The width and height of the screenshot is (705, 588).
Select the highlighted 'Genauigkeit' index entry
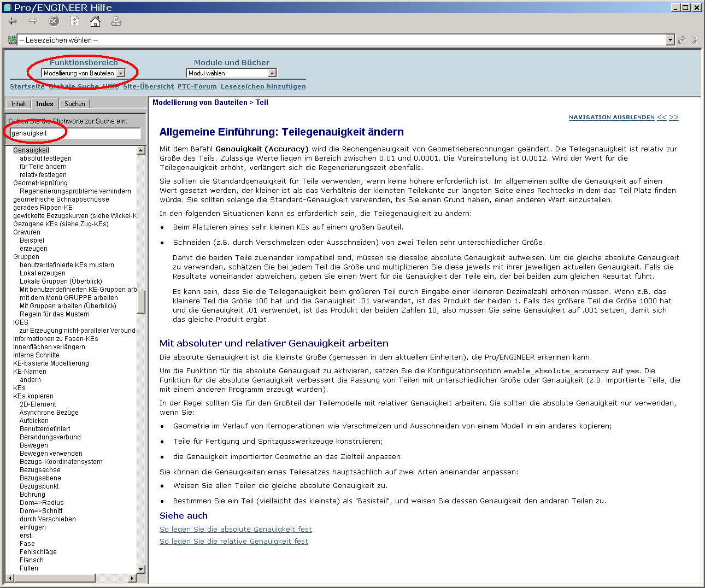31,150
